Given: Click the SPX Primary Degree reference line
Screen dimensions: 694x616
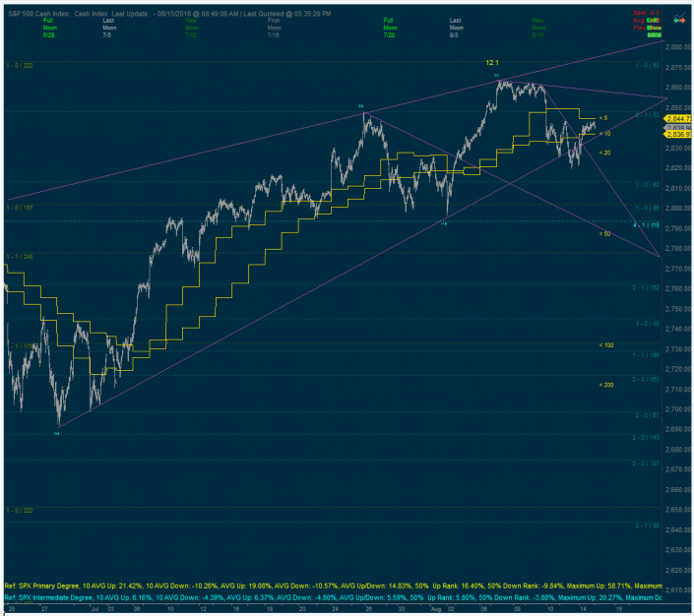Looking at the screenshot, I should tap(333, 585).
